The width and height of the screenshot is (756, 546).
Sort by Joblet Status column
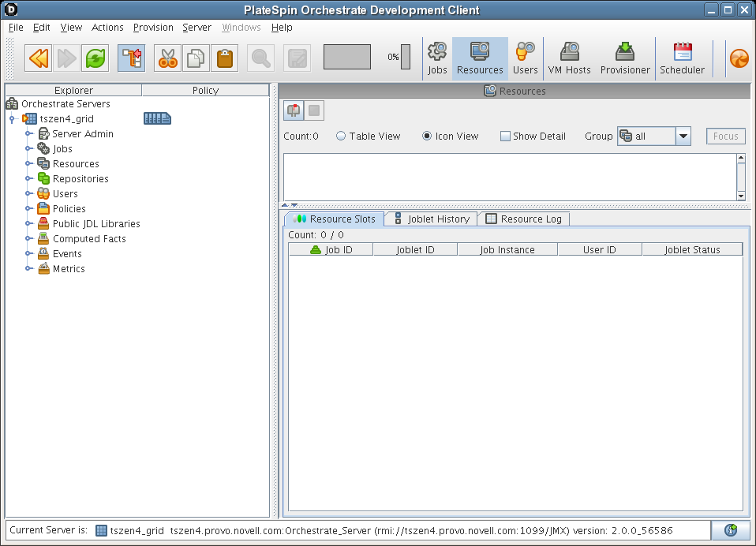692,249
